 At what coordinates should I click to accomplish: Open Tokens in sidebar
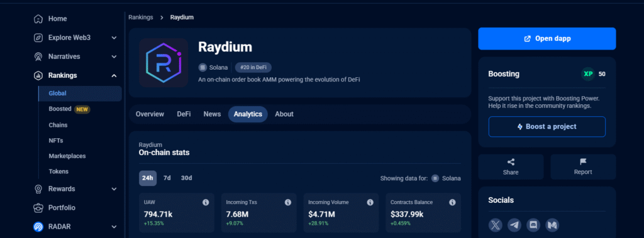(58, 171)
